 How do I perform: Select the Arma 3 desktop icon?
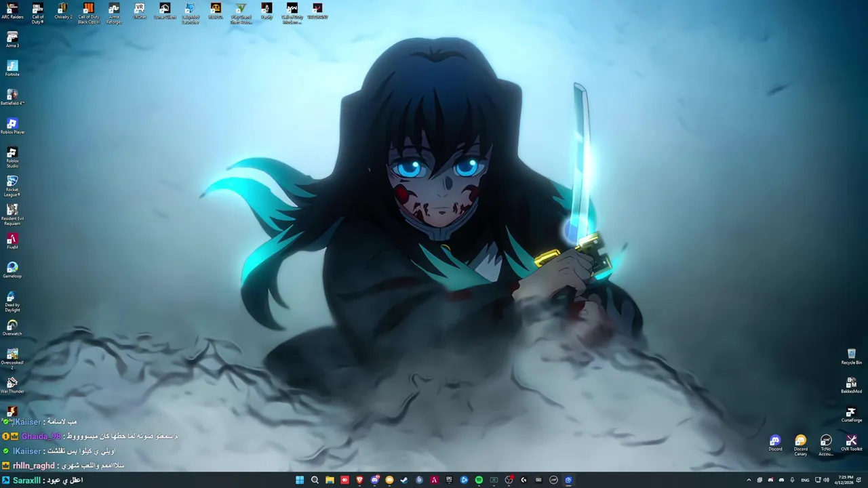tap(12, 39)
